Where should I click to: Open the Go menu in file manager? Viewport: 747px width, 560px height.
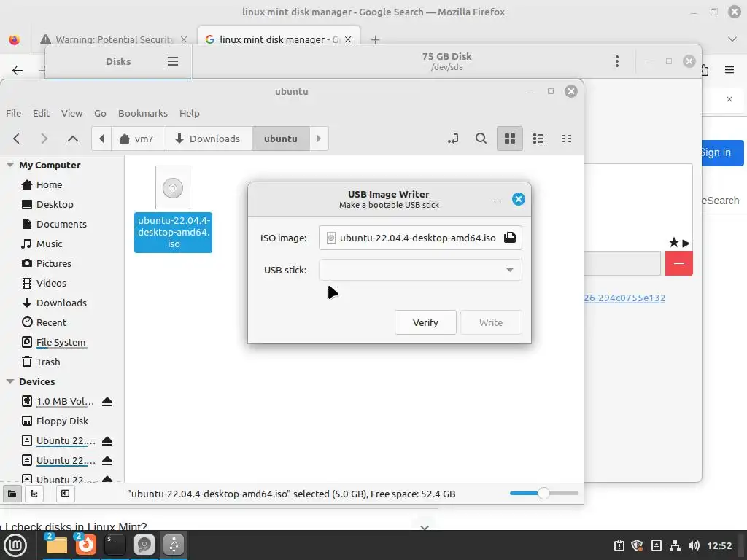pos(100,113)
